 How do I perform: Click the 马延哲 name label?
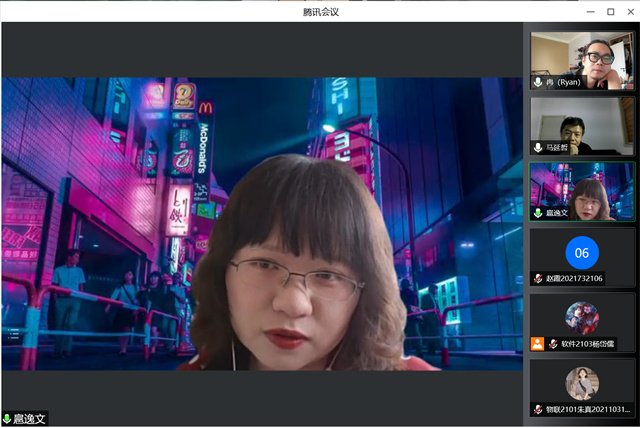click(x=557, y=147)
